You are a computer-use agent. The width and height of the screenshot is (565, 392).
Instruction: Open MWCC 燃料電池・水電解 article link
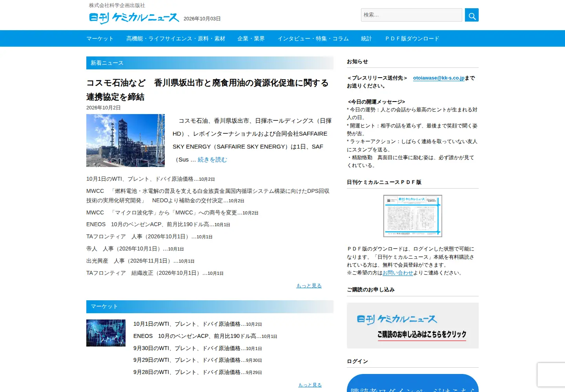pyautogui.click(x=208, y=196)
